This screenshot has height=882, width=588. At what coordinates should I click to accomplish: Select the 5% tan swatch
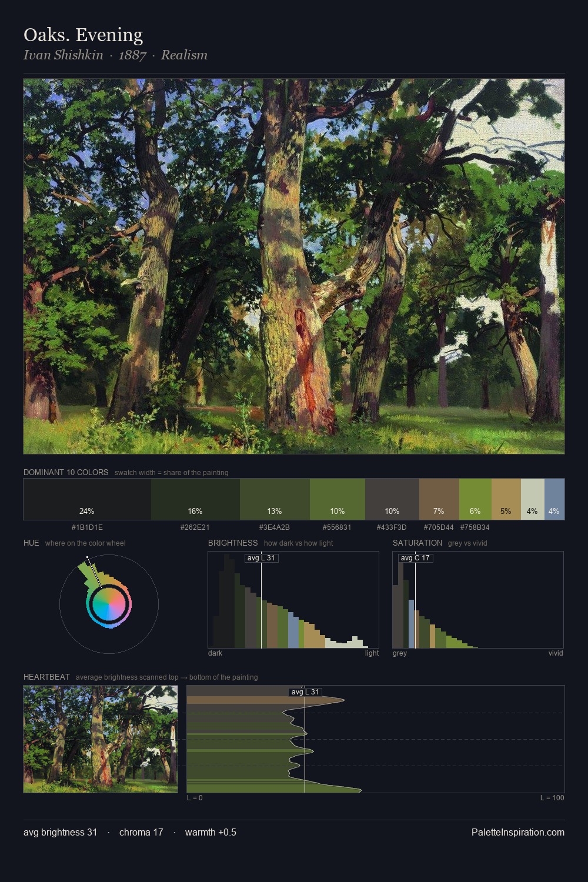(506, 499)
